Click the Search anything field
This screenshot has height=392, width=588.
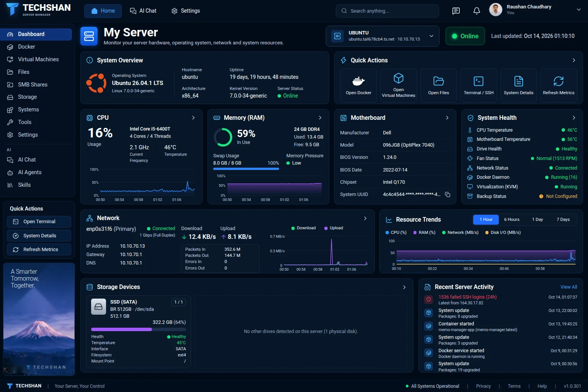(x=387, y=11)
